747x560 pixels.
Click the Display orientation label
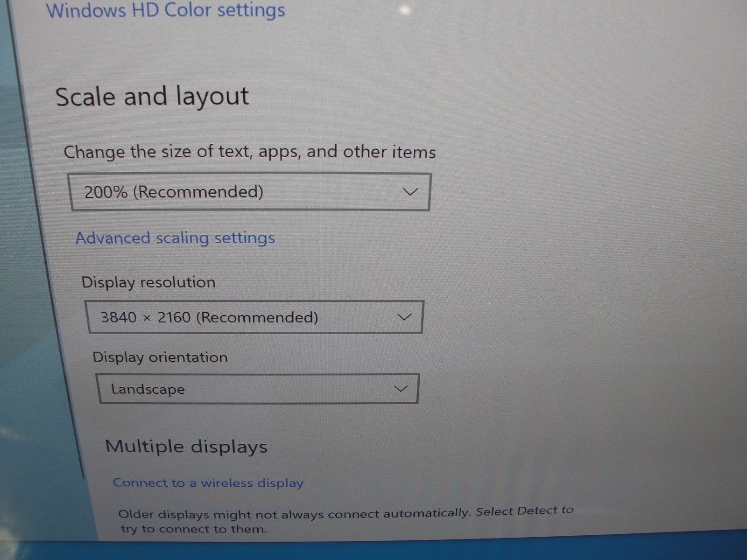[160, 357]
